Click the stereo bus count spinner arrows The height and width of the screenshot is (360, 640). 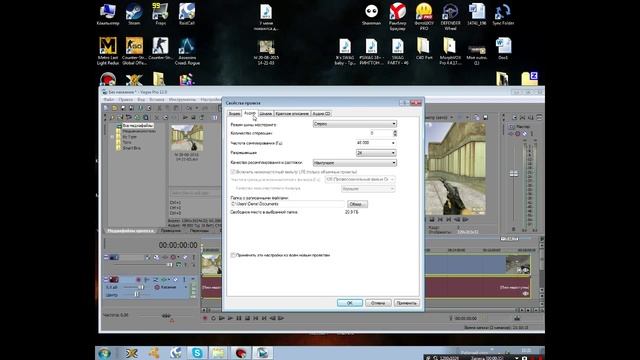click(395, 133)
